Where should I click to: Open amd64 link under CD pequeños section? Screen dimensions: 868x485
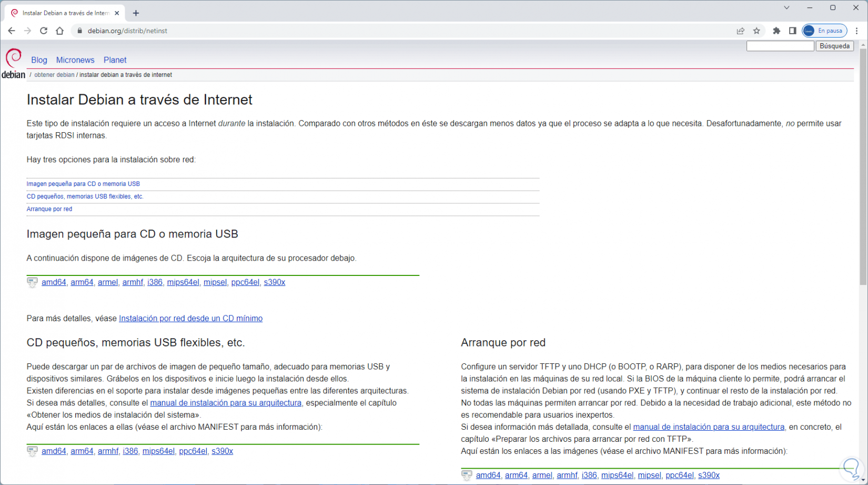click(54, 451)
